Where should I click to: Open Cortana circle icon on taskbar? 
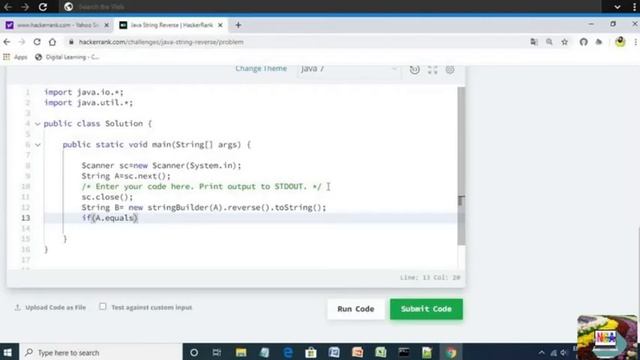[194, 352]
